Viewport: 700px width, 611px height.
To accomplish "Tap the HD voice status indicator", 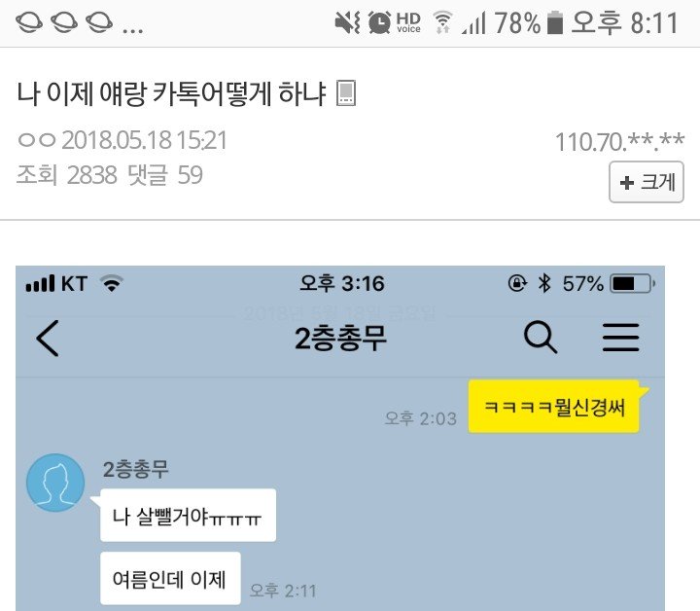I will pyautogui.click(x=408, y=22).
